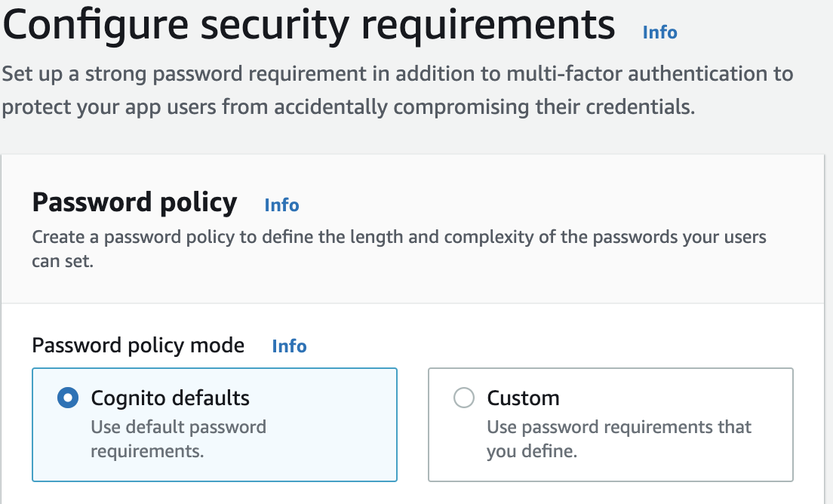Click the "protect your app users" text line
The image size is (833, 504).
pyautogui.click(x=347, y=106)
